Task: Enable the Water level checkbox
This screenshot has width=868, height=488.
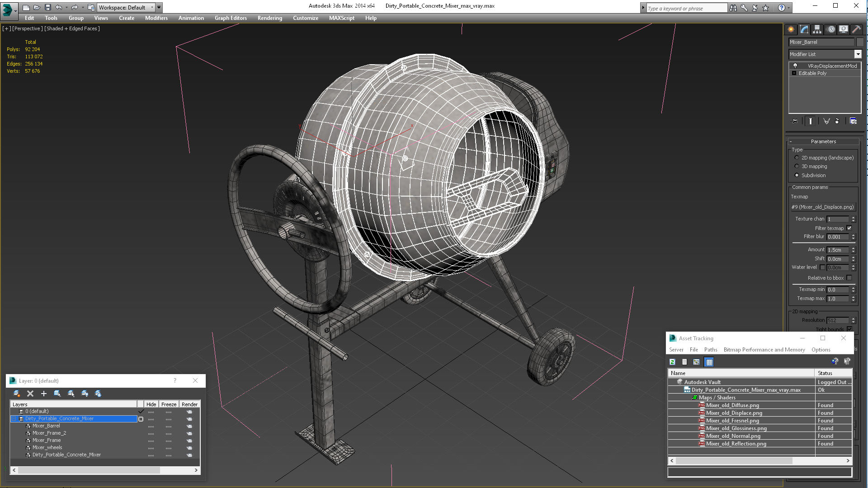Action: pyautogui.click(x=822, y=267)
